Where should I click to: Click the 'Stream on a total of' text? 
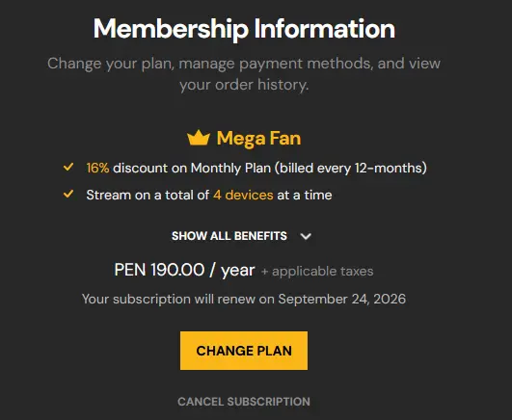pyautogui.click(x=148, y=196)
